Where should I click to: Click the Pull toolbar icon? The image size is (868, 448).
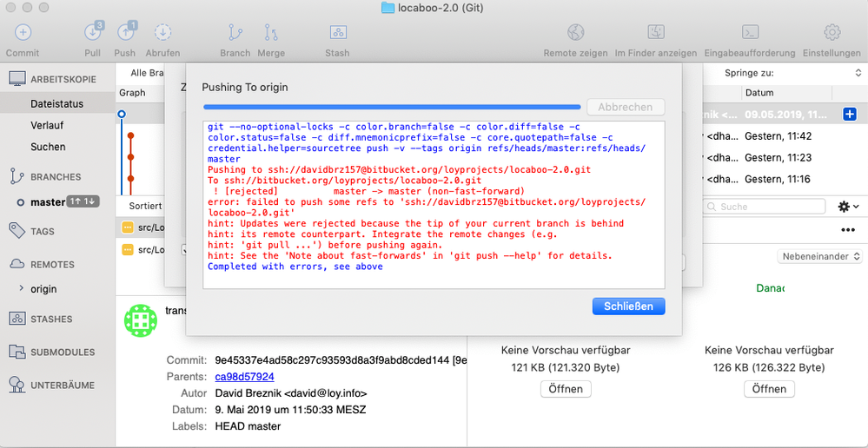tap(92, 33)
